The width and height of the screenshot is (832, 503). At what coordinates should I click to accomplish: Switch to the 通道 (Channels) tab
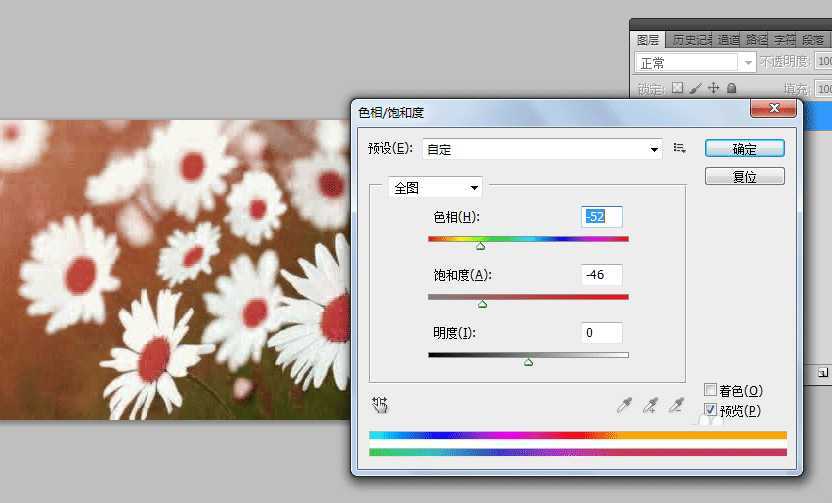(728, 39)
